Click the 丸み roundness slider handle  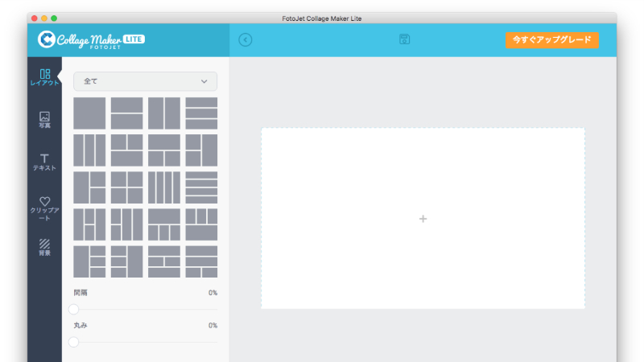pos(74,342)
